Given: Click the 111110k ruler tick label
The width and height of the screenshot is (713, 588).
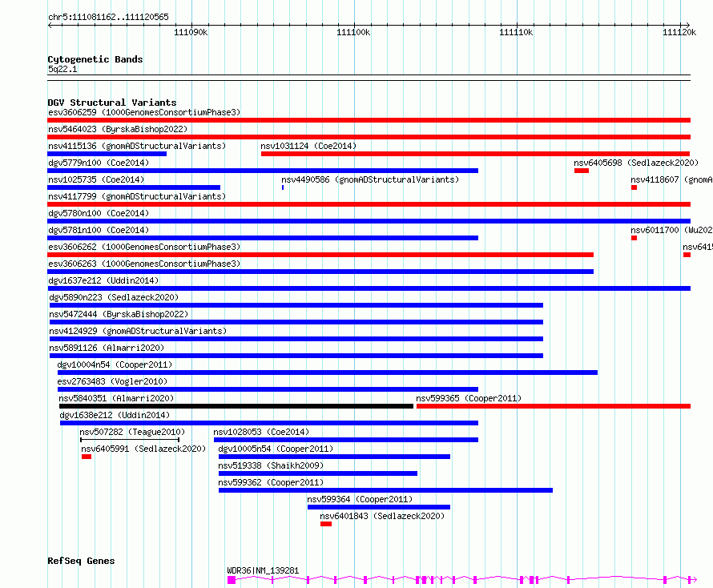Looking at the screenshot, I should click(516, 32).
